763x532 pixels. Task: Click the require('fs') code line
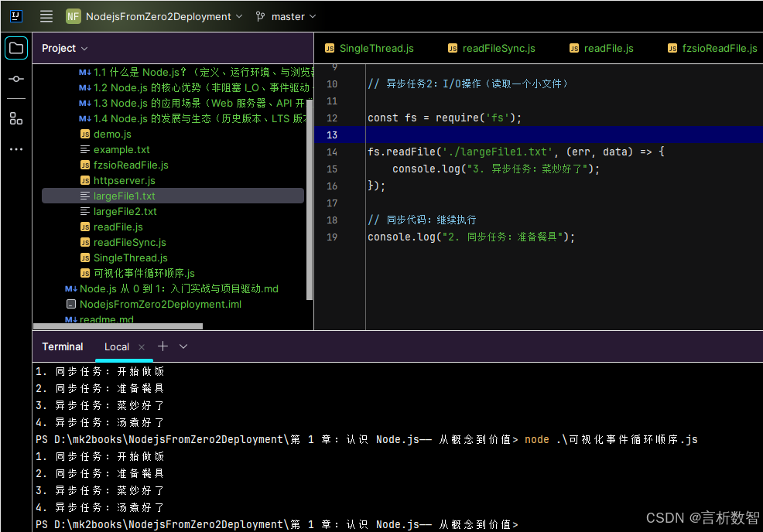[444, 118]
